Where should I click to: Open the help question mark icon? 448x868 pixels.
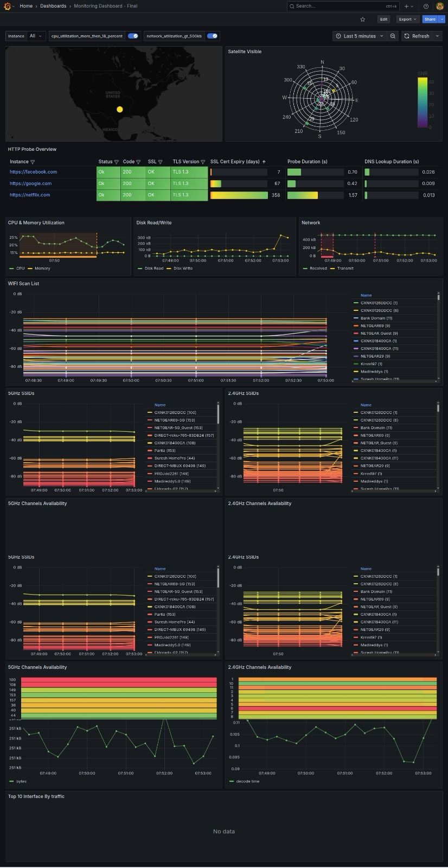(426, 6)
